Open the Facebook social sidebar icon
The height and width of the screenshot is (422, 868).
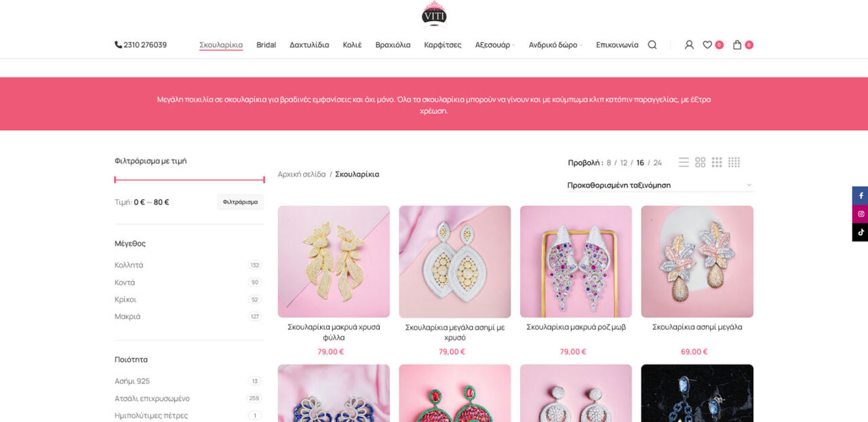[860, 195]
